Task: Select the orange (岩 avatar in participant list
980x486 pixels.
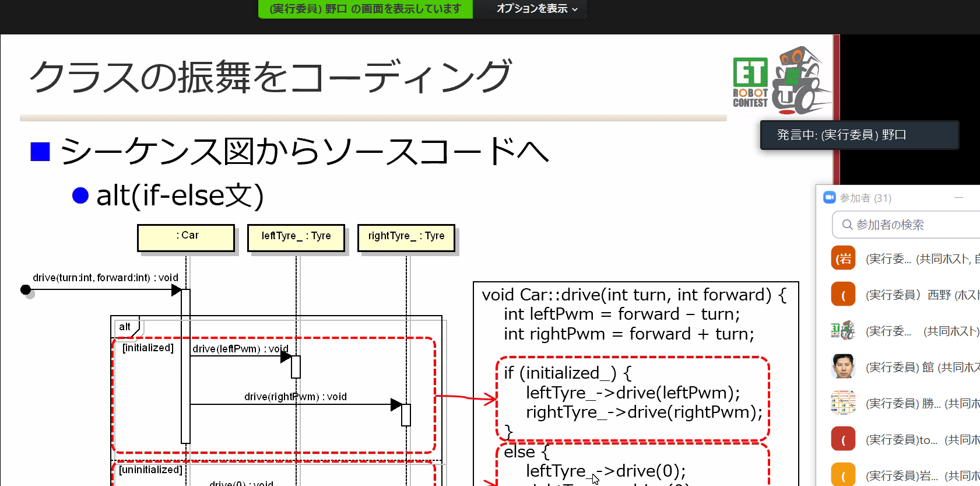Action: tap(843, 258)
